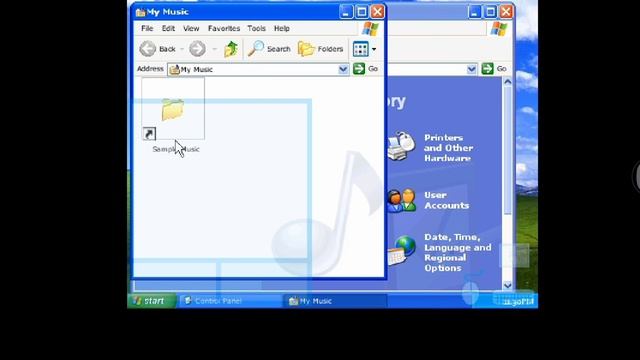Image resolution: width=640 pixels, height=360 pixels.
Task: Click Go in Control Panel window
Action: [494, 69]
